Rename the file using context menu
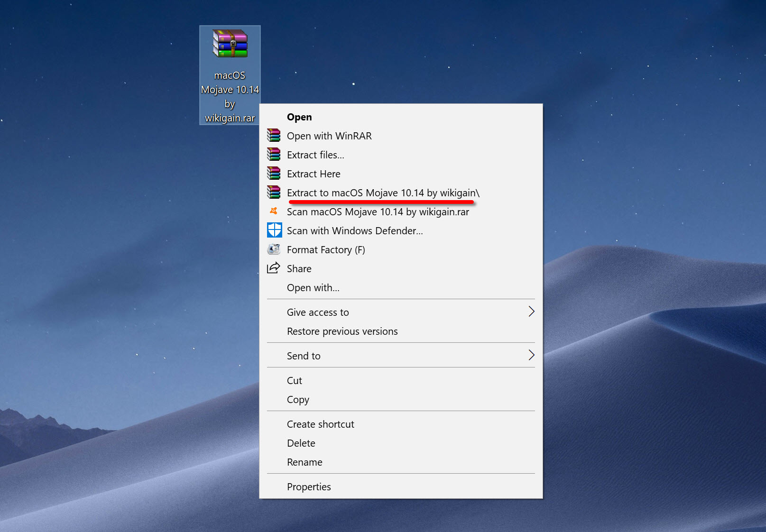 (x=305, y=462)
